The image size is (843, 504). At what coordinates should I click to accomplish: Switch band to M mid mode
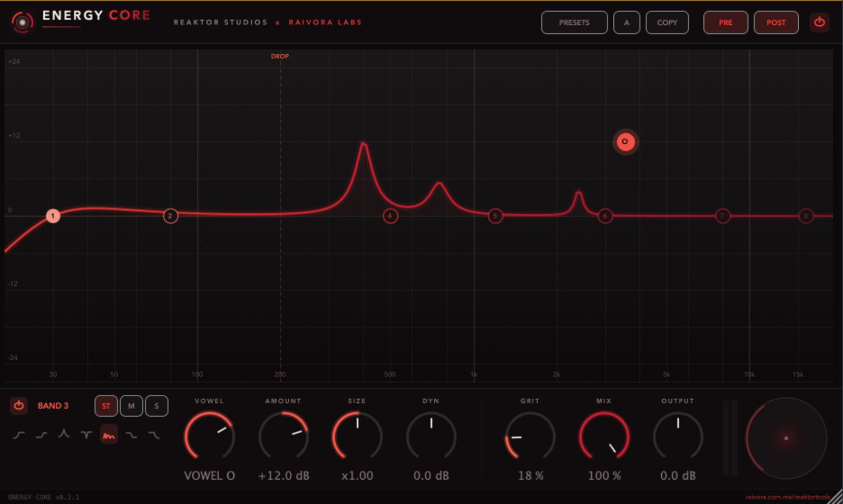[131, 406]
